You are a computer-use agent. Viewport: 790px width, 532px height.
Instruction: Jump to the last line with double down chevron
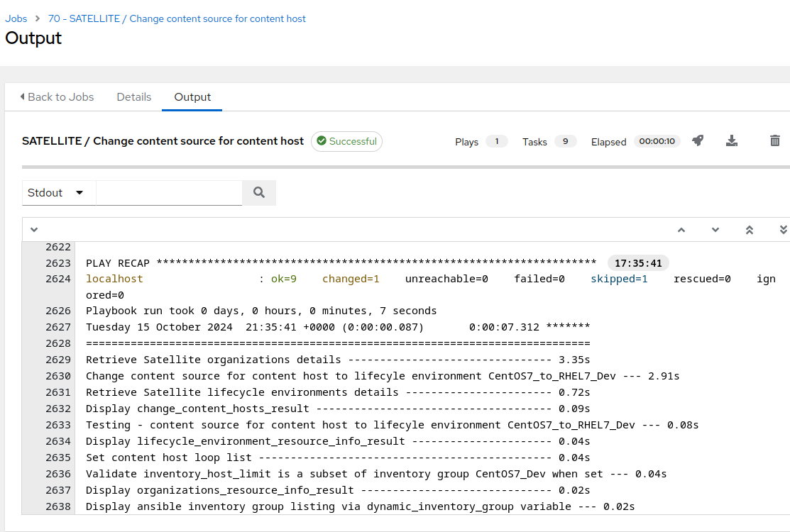[783, 230]
